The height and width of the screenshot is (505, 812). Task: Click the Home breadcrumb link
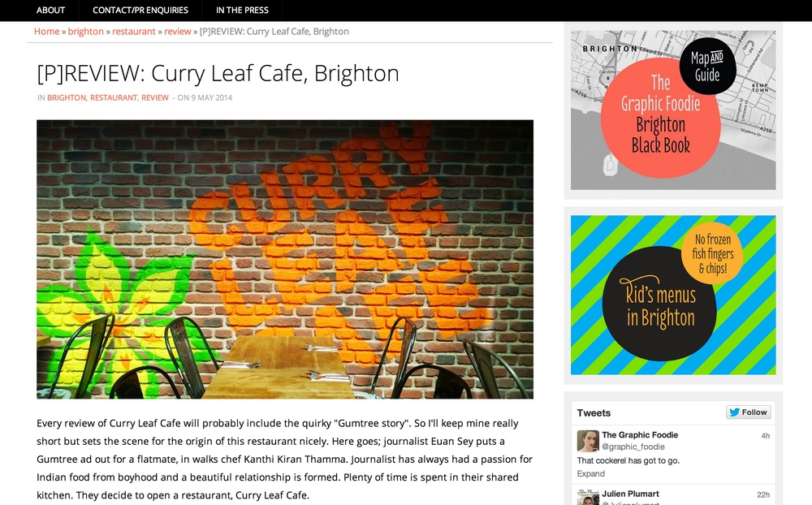coord(46,31)
